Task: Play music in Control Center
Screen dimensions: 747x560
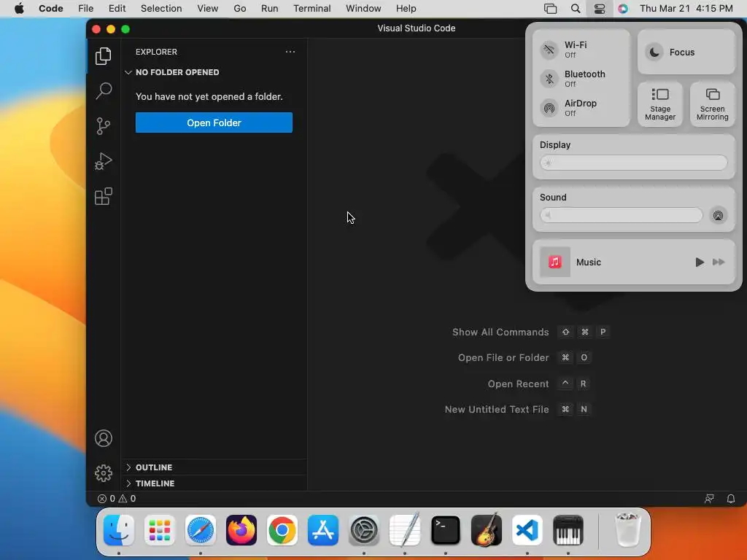Action: [700, 262]
